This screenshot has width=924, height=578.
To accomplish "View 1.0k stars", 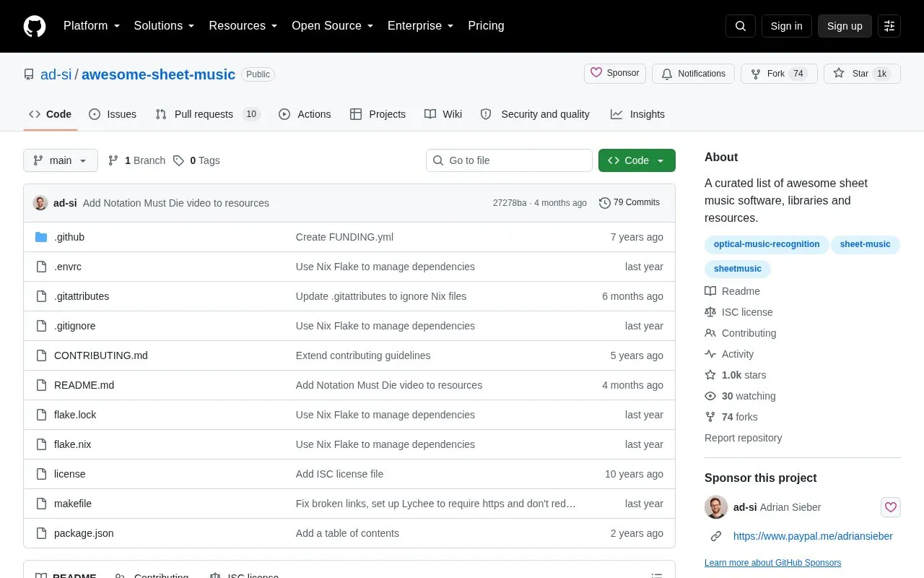I will point(736,375).
